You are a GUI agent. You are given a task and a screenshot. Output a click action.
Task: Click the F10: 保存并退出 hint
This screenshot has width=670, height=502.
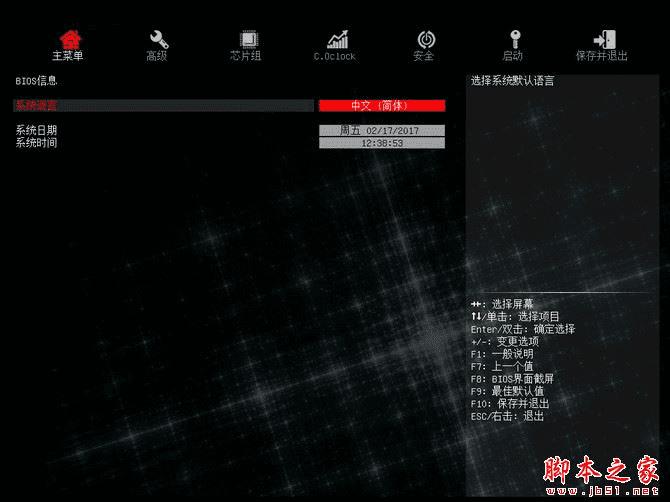click(x=510, y=404)
